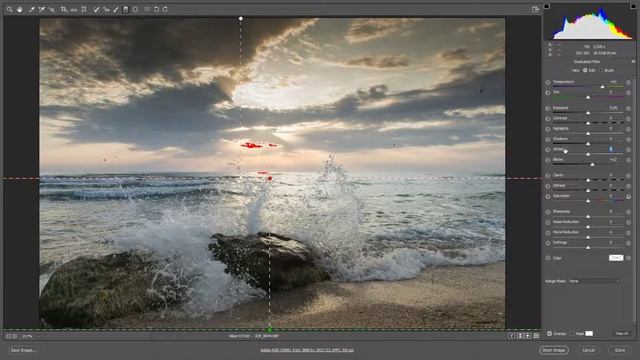
Task: Click the Highlights decrease minus icon
Action: pos(548,129)
